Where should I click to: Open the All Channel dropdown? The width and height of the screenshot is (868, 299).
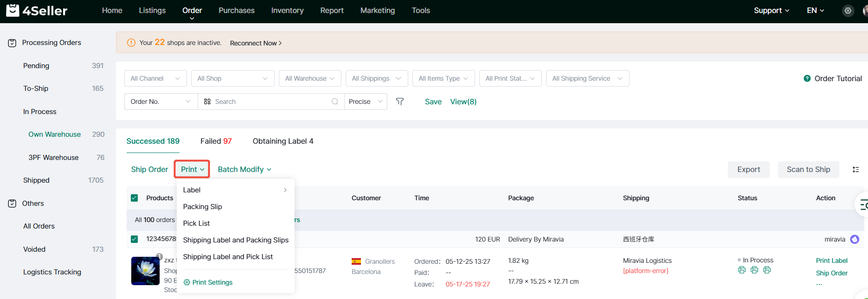(x=155, y=78)
